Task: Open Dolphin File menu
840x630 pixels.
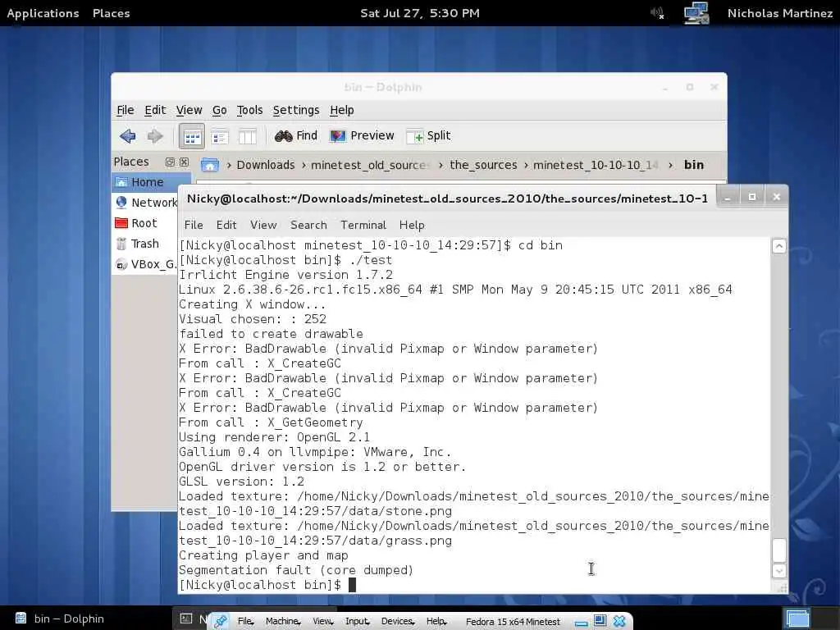Action: click(126, 110)
